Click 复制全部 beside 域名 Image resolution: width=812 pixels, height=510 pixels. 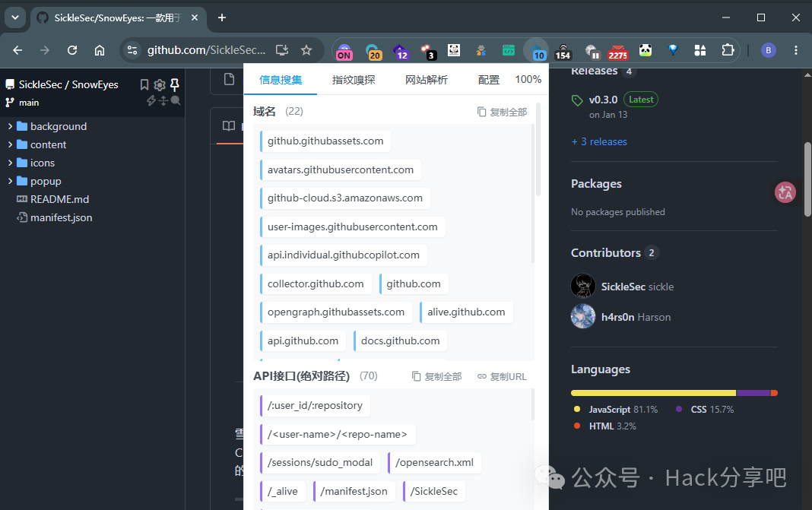503,112
